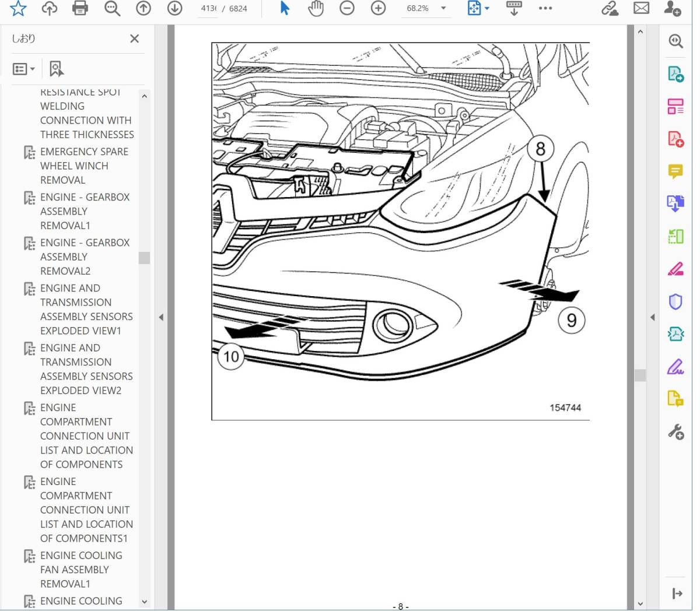Open the fit page options dropdown
The height and width of the screenshot is (611, 700).
point(478,8)
